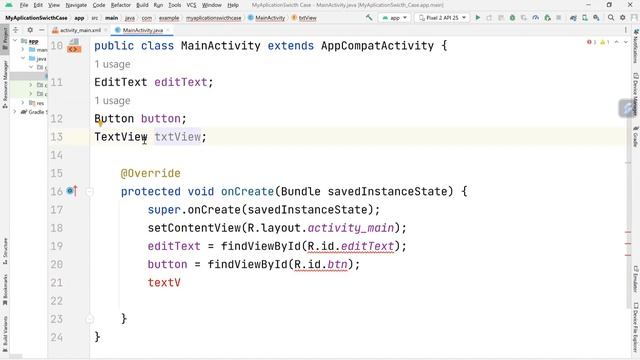The image size is (640, 360).
Task: Expand the res folder in project tree
Action: coord(23,103)
